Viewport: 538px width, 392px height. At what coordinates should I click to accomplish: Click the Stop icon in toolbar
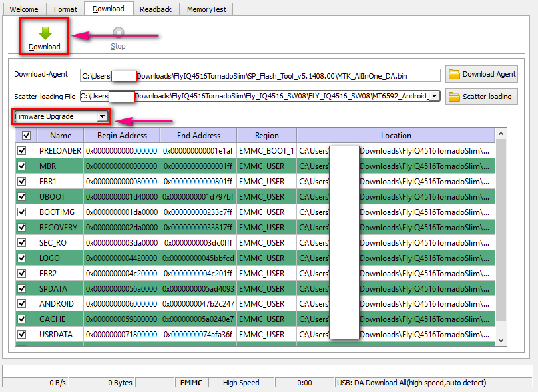pos(118,33)
